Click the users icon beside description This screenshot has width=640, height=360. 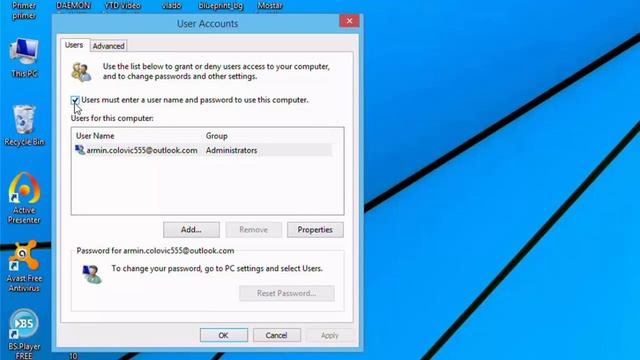coord(81,72)
